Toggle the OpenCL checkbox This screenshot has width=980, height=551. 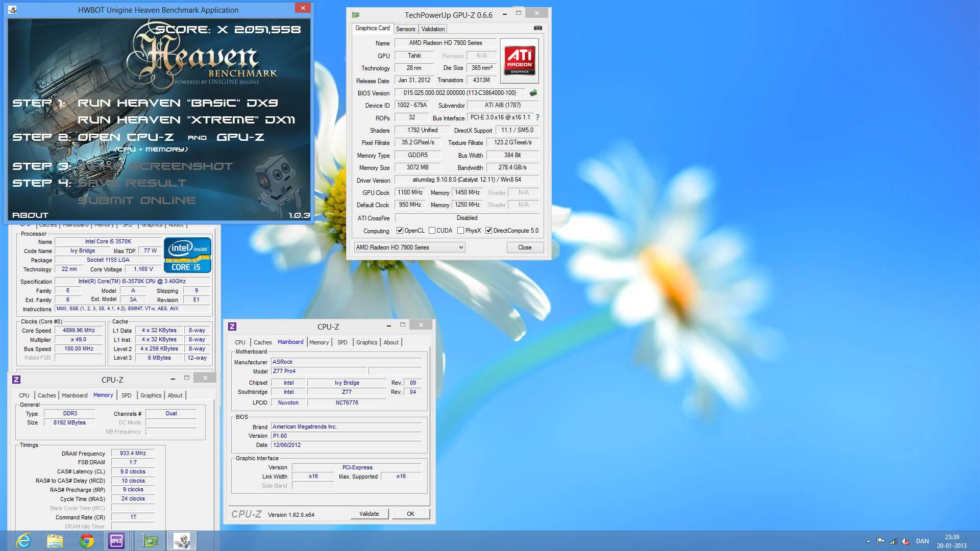click(400, 231)
